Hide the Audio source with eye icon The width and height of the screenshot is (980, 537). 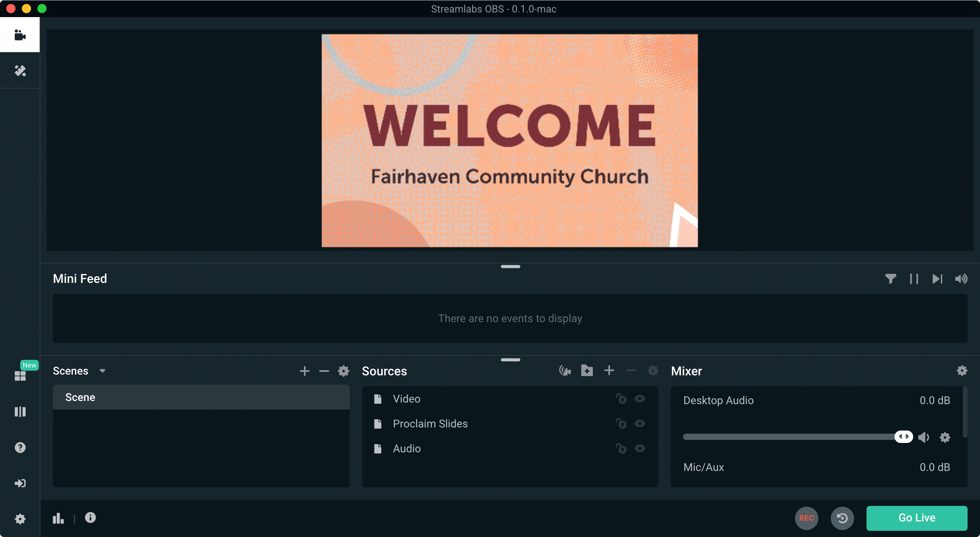(640, 448)
